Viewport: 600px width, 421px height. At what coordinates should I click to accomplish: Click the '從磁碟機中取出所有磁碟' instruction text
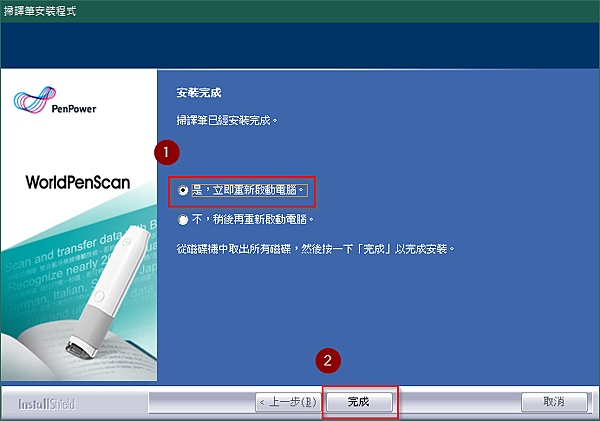[x=233, y=249]
